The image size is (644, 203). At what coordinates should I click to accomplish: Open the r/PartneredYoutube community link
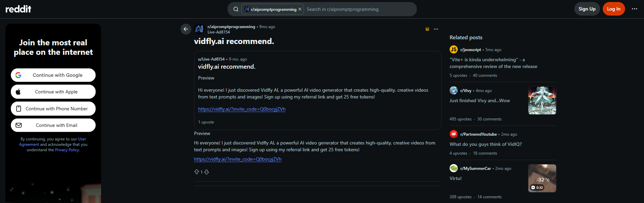click(479, 134)
